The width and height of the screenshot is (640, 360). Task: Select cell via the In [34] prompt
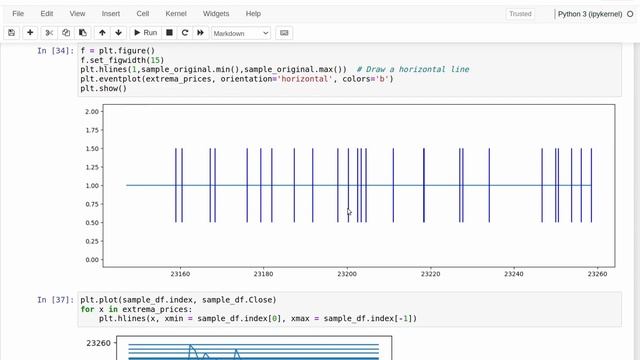click(x=56, y=51)
